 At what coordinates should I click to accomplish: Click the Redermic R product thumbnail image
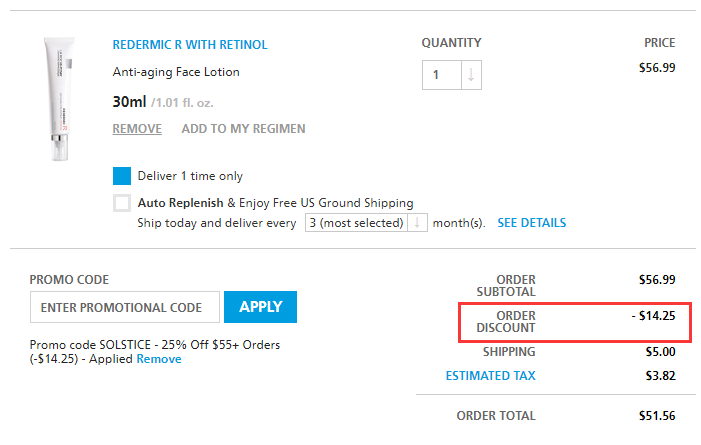tap(58, 100)
